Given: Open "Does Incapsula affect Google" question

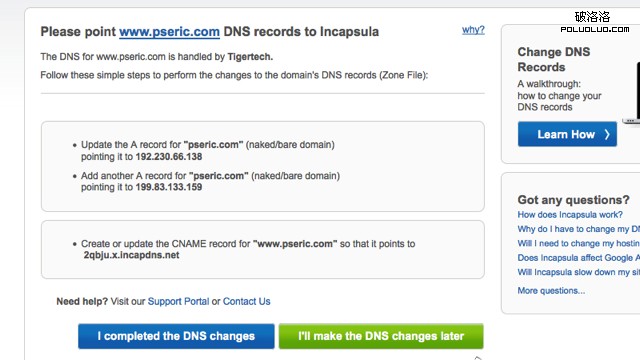Looking at the screenshot, I should click(578, 258).
